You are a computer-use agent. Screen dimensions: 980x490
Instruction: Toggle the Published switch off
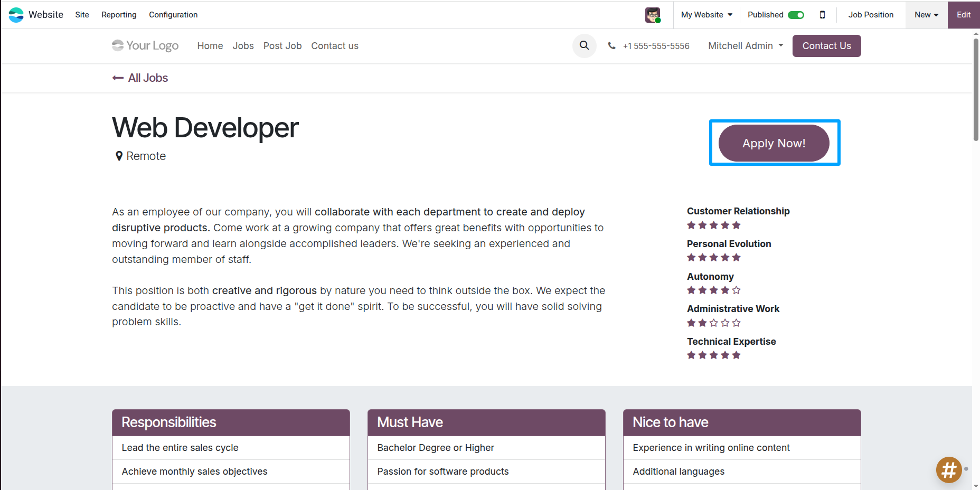coord(795,15)
